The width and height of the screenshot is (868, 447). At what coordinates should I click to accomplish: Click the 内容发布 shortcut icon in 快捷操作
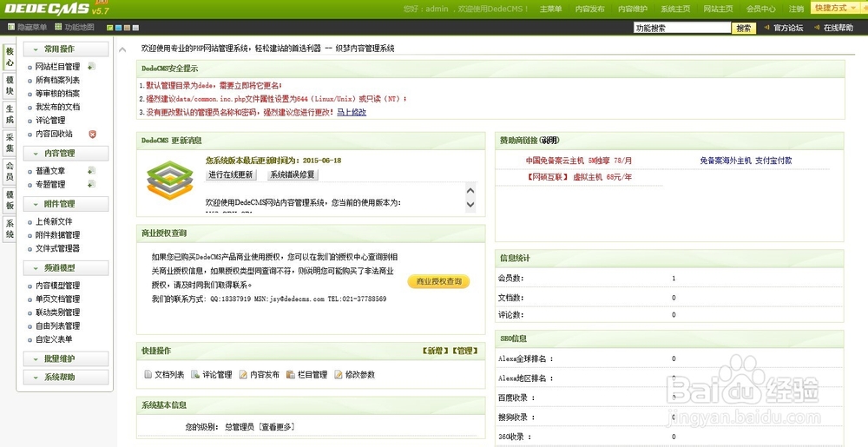pyautogui.click(x=243, y=375)
